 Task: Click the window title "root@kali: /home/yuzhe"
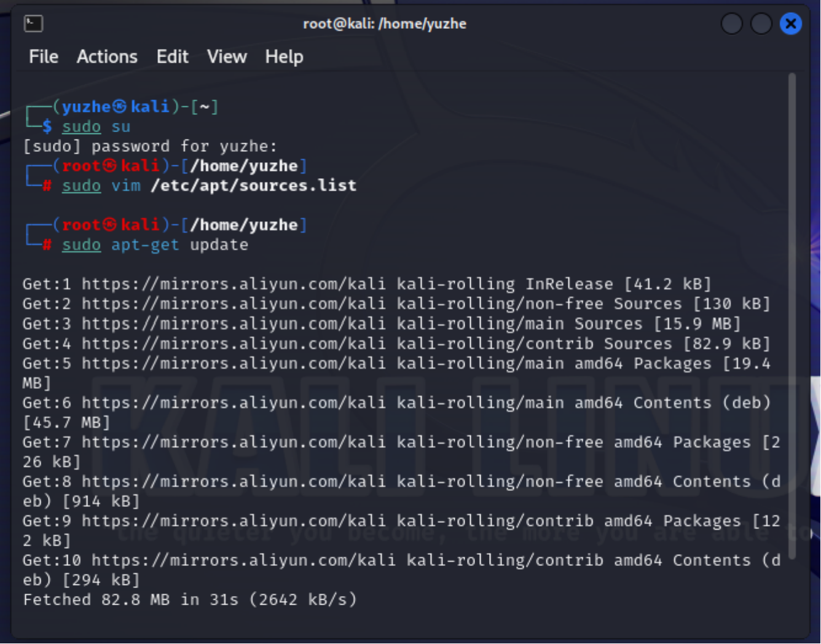[385, 24]
